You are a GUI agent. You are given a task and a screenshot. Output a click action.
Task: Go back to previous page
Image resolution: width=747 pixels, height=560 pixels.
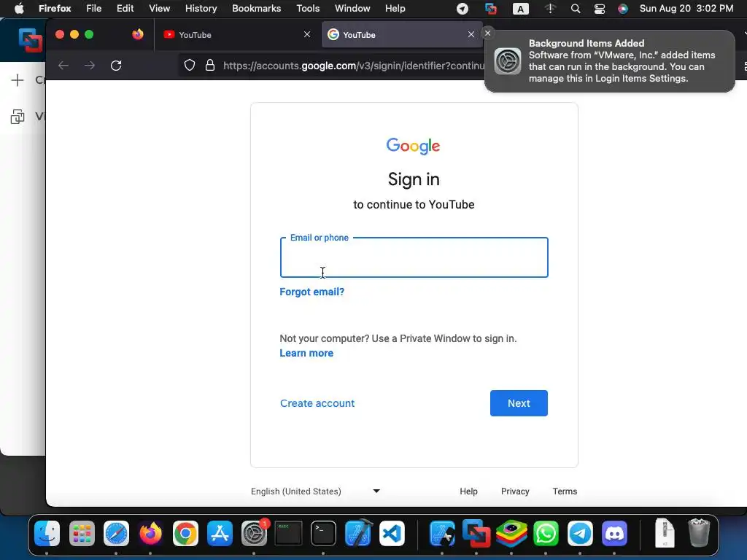[63, 65]
